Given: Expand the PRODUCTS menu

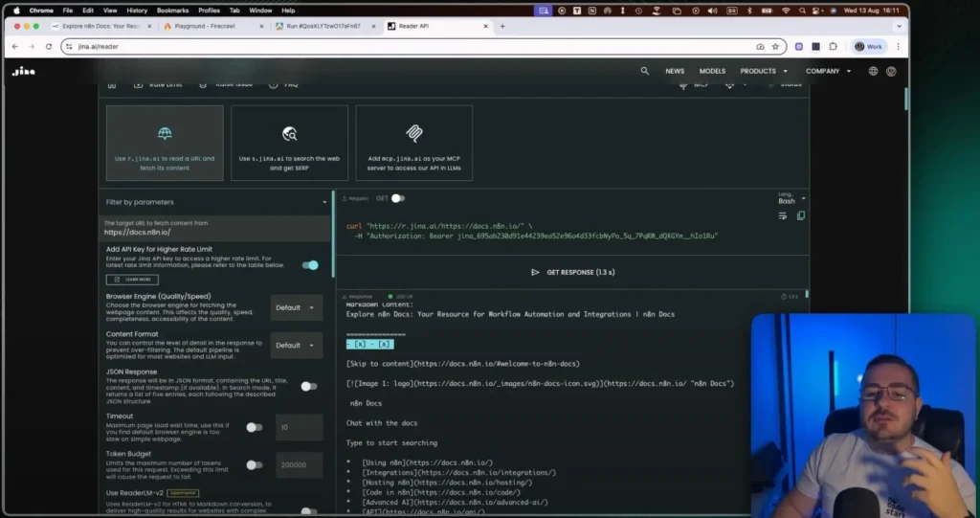Looking at the screenshot, I should pos(764,71).
